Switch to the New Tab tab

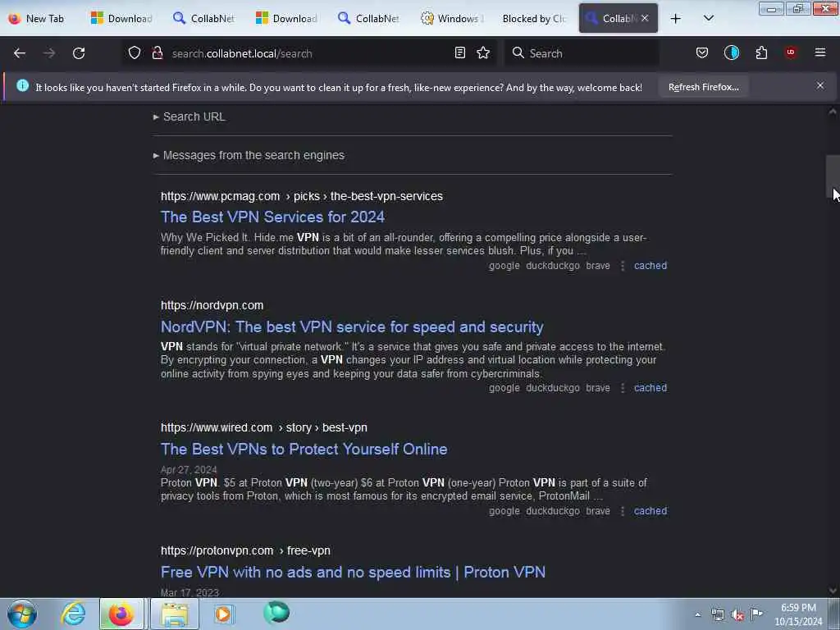tap(38, 18)
